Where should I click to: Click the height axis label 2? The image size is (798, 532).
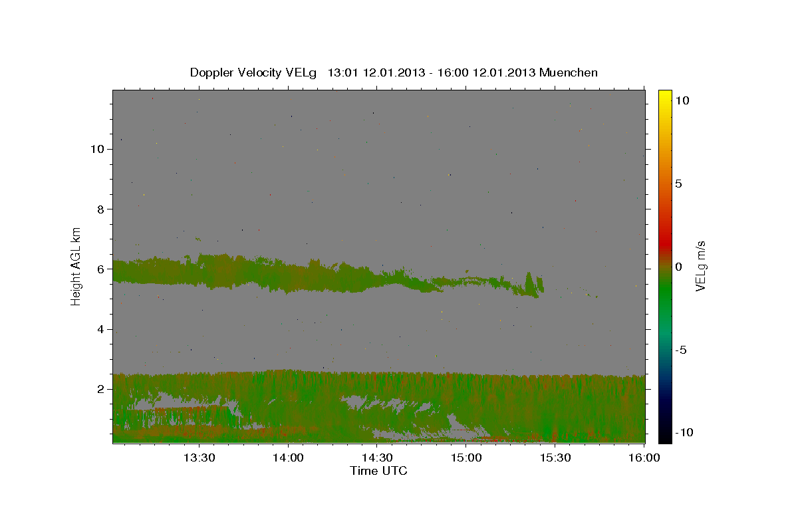(101, 389)
